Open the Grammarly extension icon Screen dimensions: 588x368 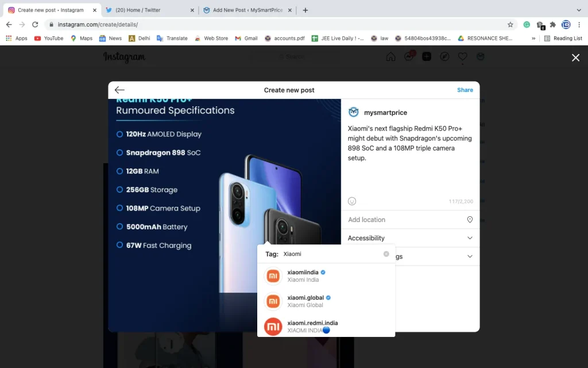pyautogui.click(x=527, y=24)
